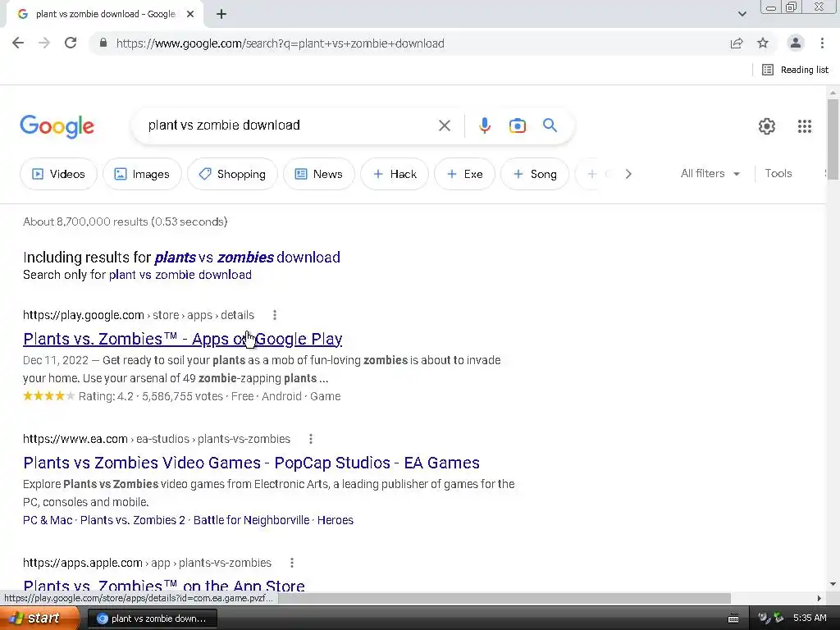
Task: Open a new browser tab with plus
Action: click(221, 14)
